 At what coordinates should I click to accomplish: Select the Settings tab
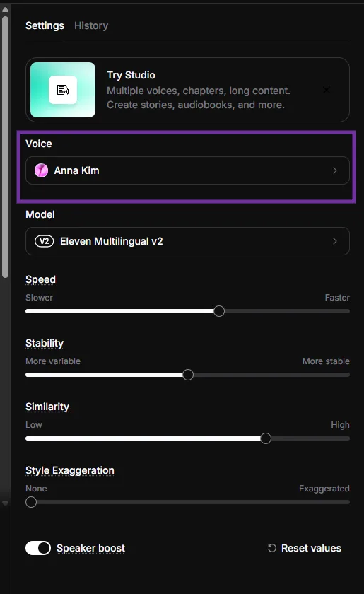click(x=45, y=25)
